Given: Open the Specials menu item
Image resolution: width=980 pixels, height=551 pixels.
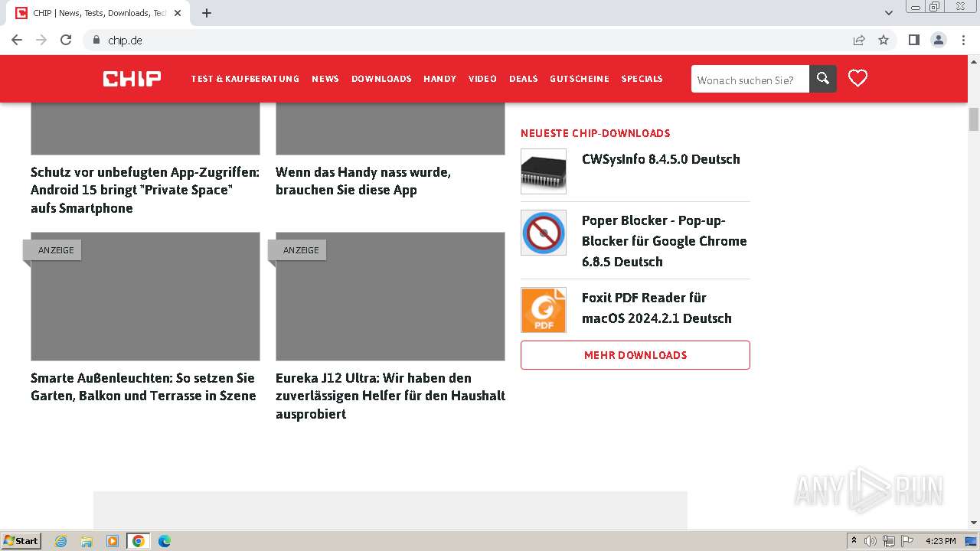Looking at the screenshot, I should pos(642,79).
